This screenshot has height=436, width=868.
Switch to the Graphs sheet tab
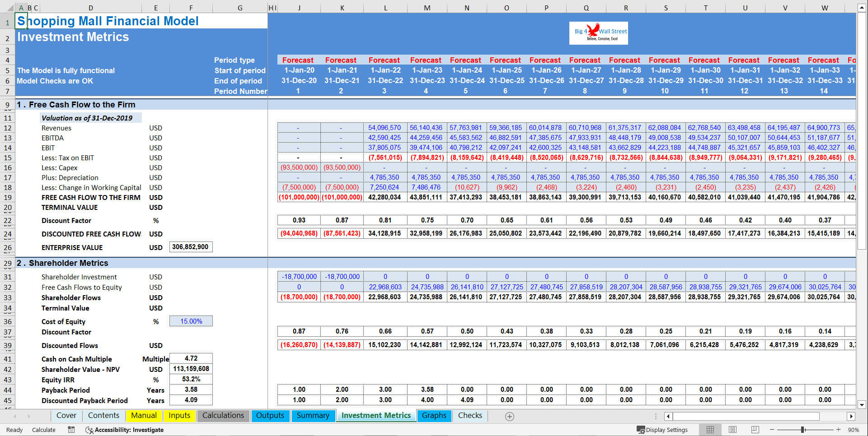pos(434,415)
